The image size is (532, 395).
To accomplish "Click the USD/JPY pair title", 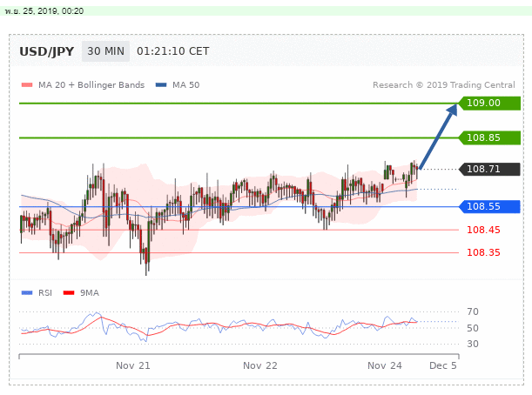I will (46, 51).
